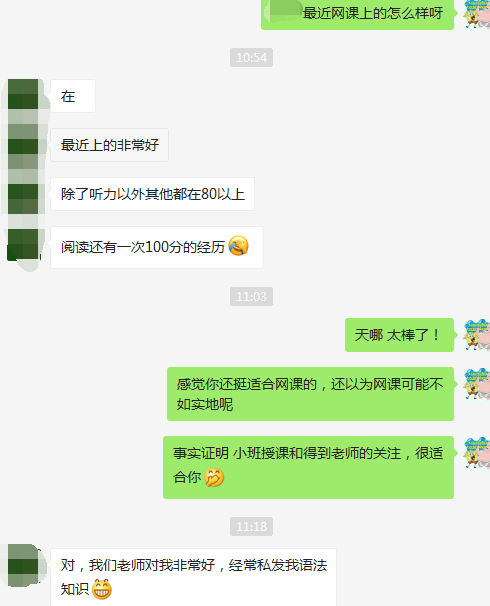The width and height of the screenshot is (490, 606).
Task: Click the 除了听力以外其他都在80以上 message
Action: (x=153, y=194)
